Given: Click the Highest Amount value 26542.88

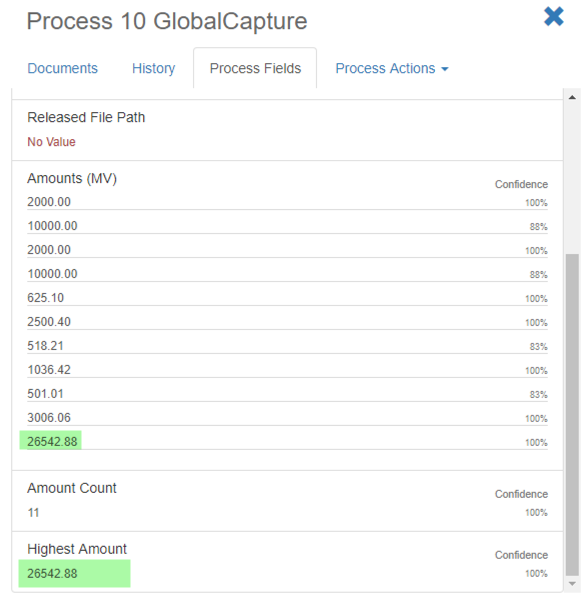Looking at the screenshot, I should click(x=52, y=573).
